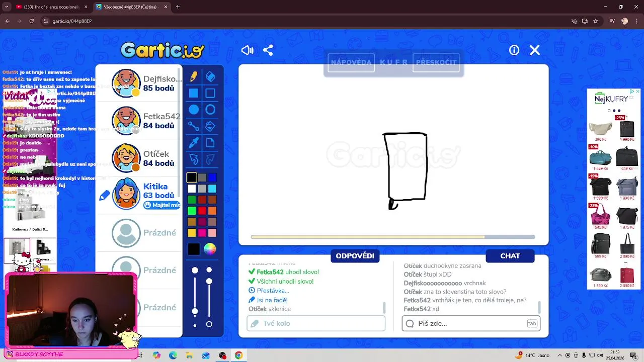
Task: Switch to the CHAT tab
Action: [510, 256]
